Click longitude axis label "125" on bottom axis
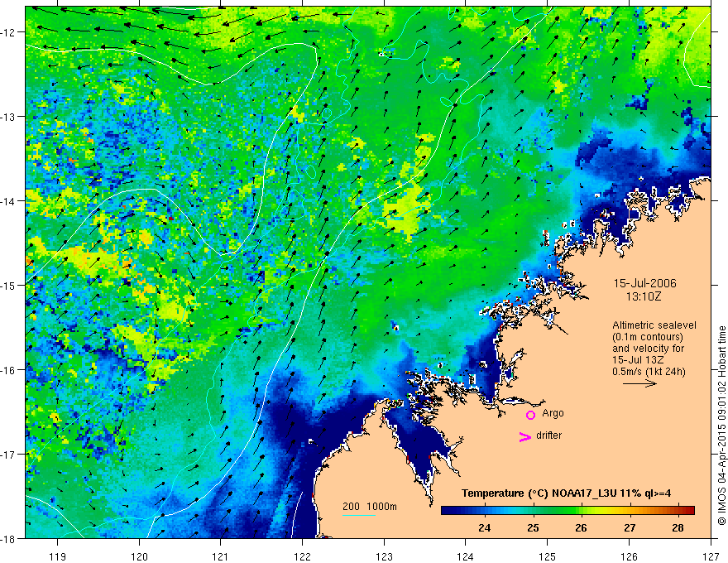 (x=547, y=556)
